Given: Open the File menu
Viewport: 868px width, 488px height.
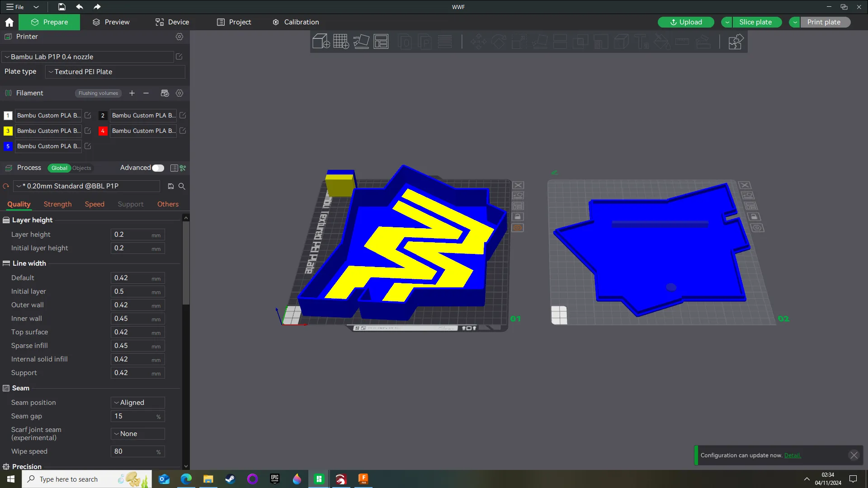Looking at the screenshot, I should [15, 7].
